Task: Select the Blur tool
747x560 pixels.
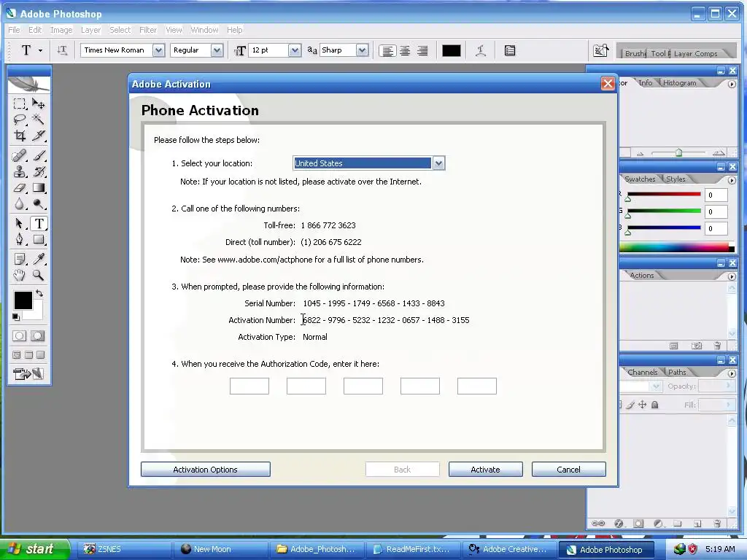Action: [x=20, y=204]
